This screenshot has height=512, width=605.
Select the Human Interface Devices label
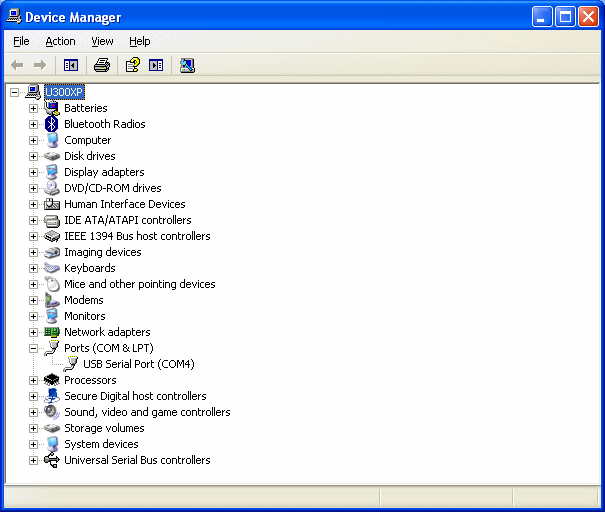[125, 204]
